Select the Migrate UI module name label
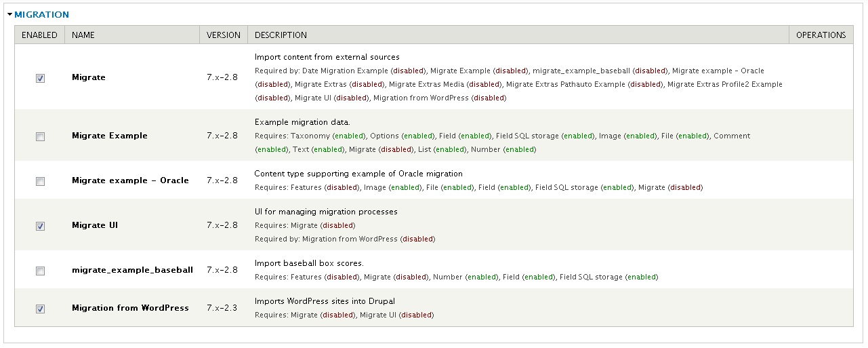This screenshot has height=348, width=868. pos(95,225)
